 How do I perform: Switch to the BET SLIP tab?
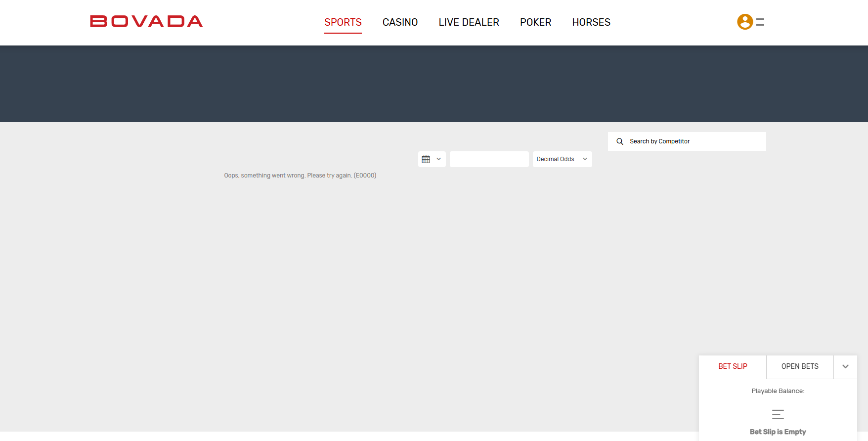[x=733, y=366]
